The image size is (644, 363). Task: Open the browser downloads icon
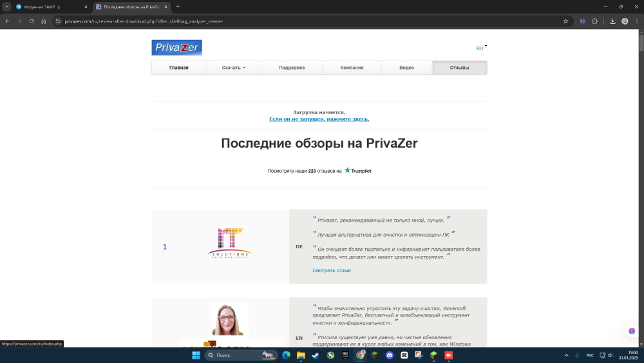click(612, 21)
